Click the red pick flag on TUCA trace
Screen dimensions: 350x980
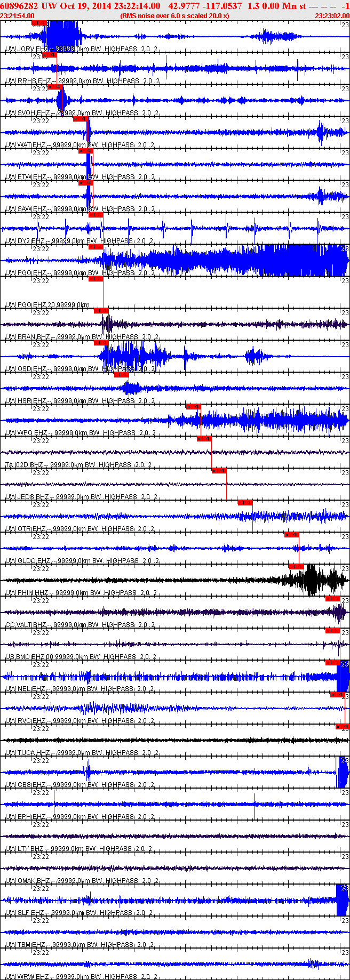[x=343, y=727]
